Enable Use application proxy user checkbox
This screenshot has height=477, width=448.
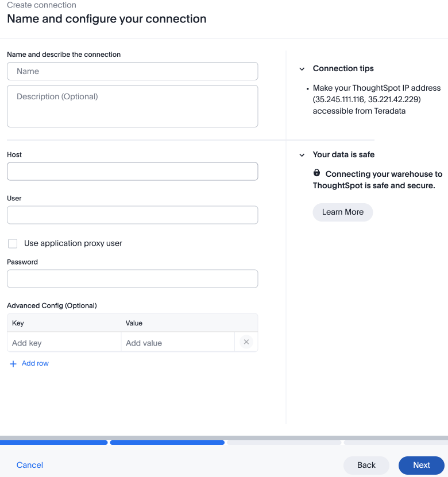[13, 243]
